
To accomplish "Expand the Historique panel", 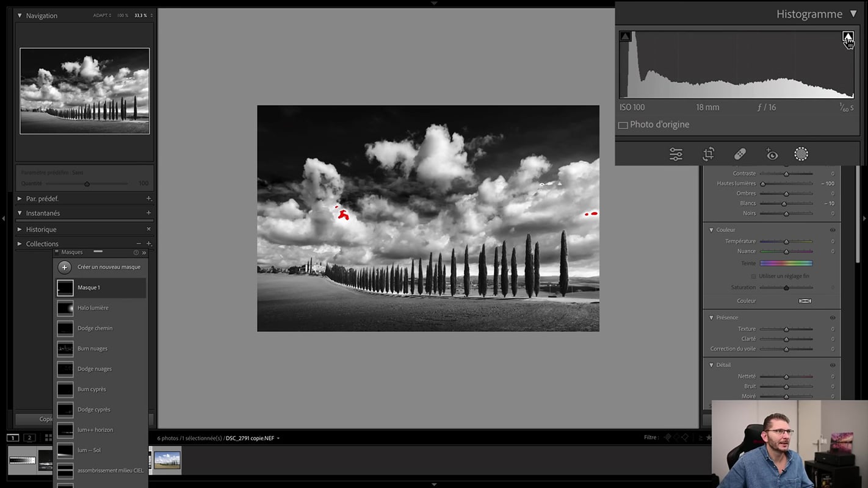I will click(20, 229).
